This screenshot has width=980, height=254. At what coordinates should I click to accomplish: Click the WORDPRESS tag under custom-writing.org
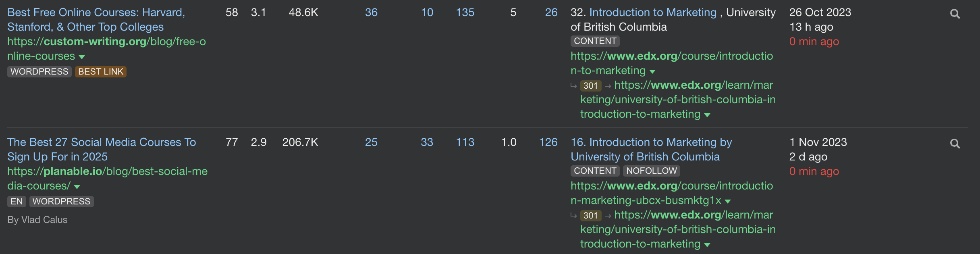(39, 71)
